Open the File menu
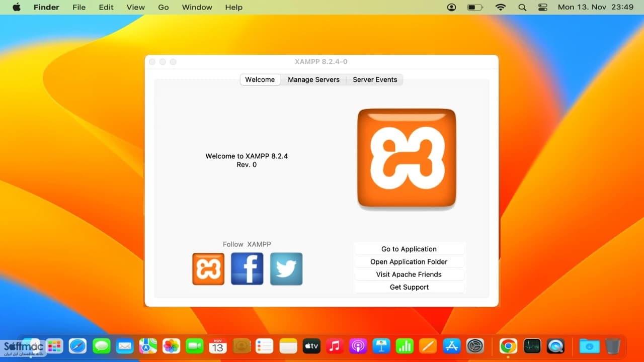 79,7
